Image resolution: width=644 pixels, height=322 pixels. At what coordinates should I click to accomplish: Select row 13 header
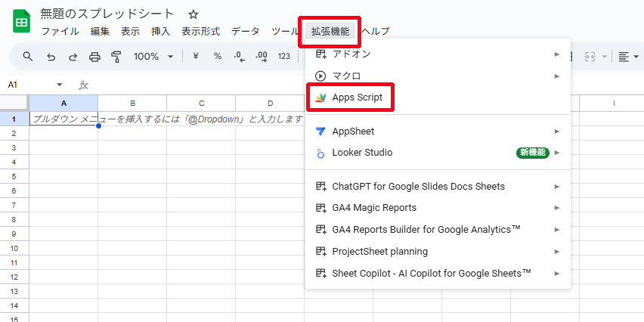[x=14, y=292]
